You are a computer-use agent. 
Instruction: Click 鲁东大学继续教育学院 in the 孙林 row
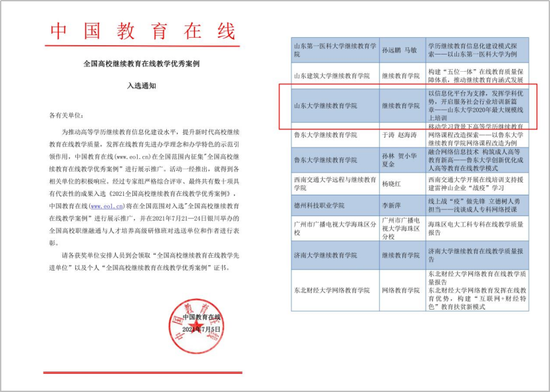coord(335,160)
